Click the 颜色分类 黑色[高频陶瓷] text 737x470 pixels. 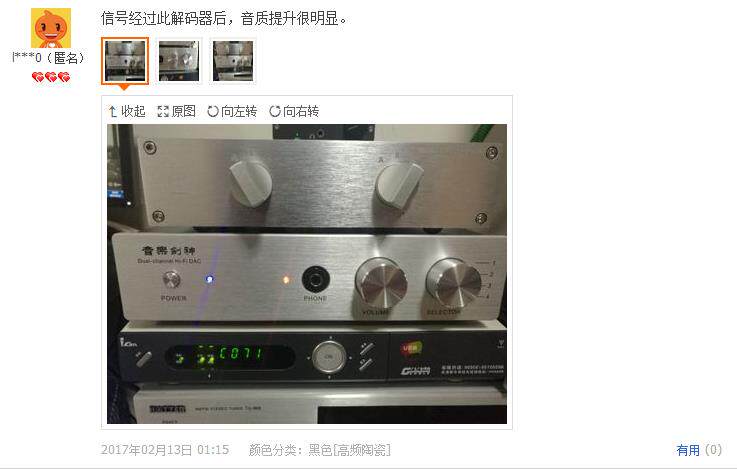point(320,450)
